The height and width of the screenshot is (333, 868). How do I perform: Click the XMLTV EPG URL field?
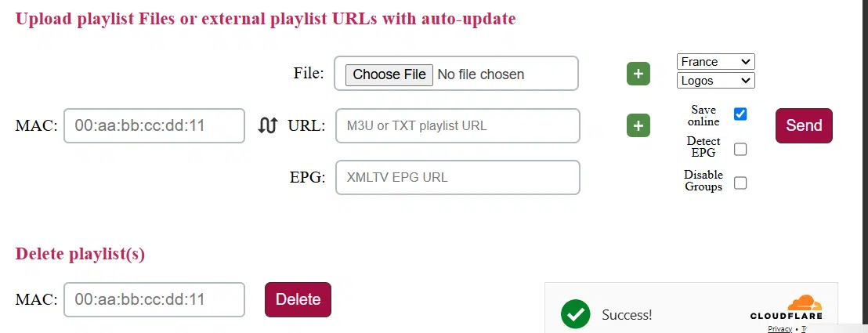click(x=458, y=177)
